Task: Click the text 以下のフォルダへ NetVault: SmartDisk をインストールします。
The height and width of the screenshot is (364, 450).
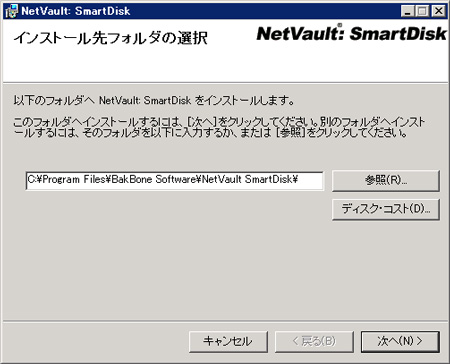Action: (154, 100)
